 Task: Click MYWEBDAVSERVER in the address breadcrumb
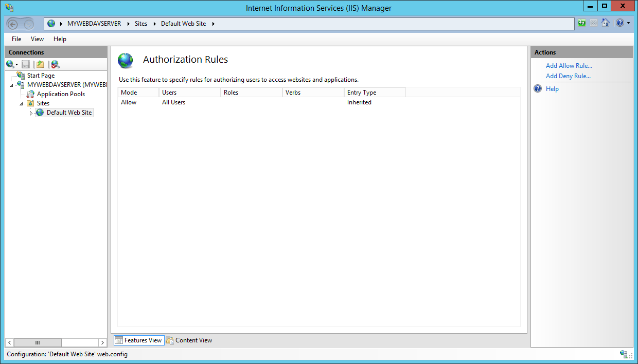tap(94, 24)
